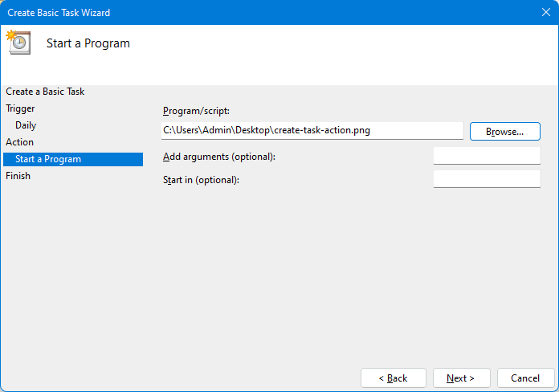The image size is (559, 392).
Task: Click the Task Wizard clock icon
Action: [x=18, y=43]
